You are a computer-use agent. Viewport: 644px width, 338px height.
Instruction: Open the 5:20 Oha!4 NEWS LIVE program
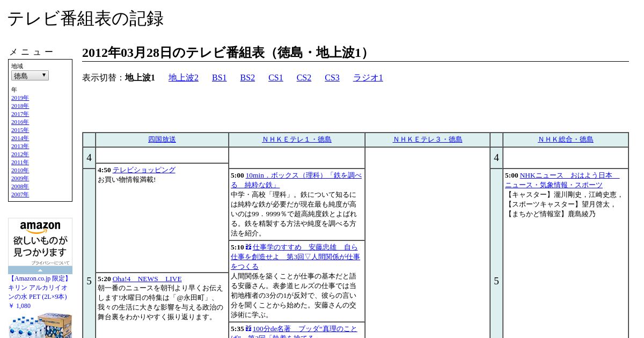(147, 279)
